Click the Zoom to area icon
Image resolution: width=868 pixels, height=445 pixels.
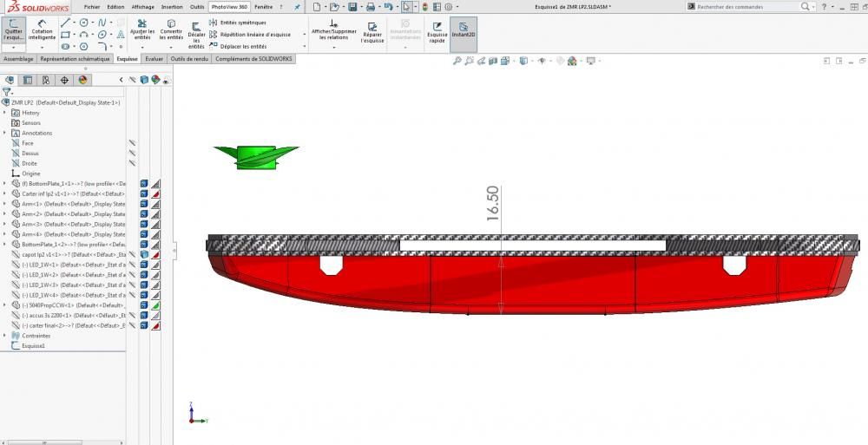pyautogui.click(x=469, y=61)
